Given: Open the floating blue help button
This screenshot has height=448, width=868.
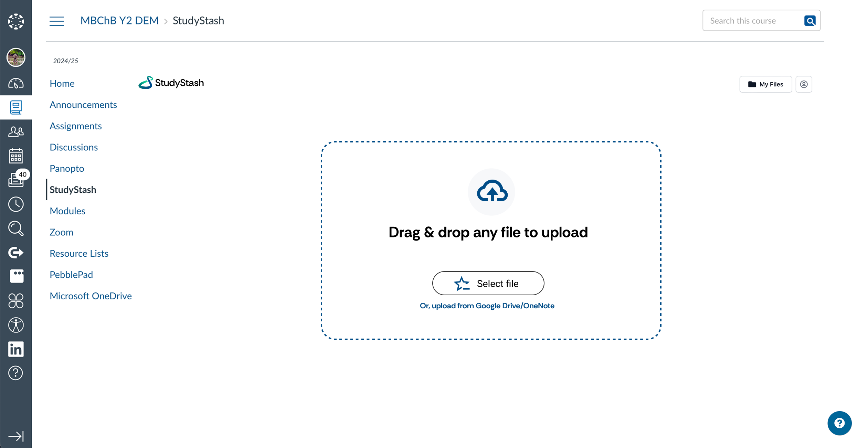Looking at the screenshot, I should [x=839, y=423].
